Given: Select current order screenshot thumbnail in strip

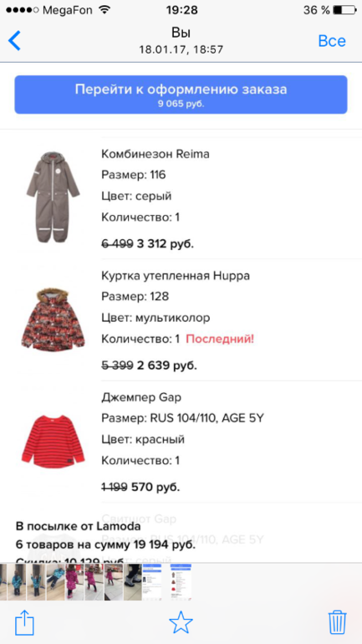Looking at the screenshot, I should (x=181, y=582).
